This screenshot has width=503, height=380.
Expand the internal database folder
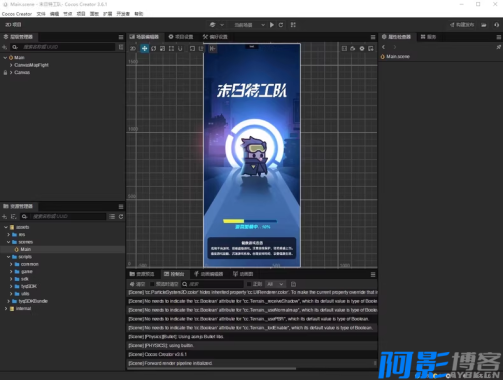(x=6, y=309)
